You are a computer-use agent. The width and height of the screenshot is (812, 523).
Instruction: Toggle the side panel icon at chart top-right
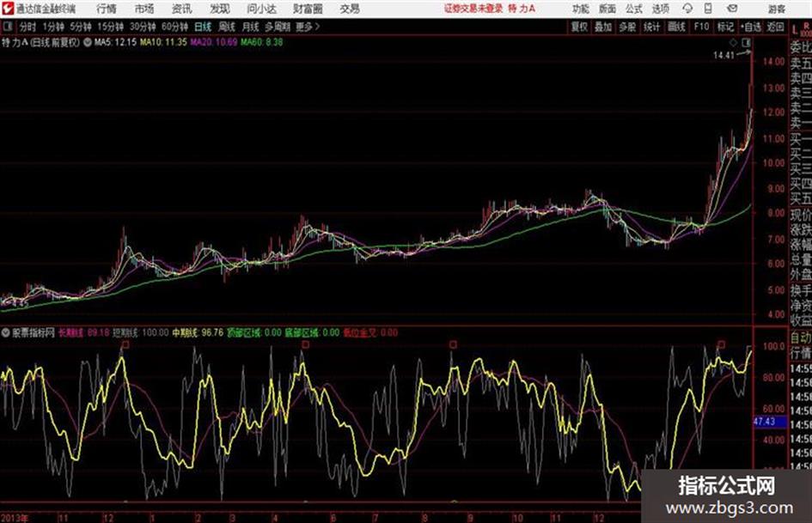[746, 42]
